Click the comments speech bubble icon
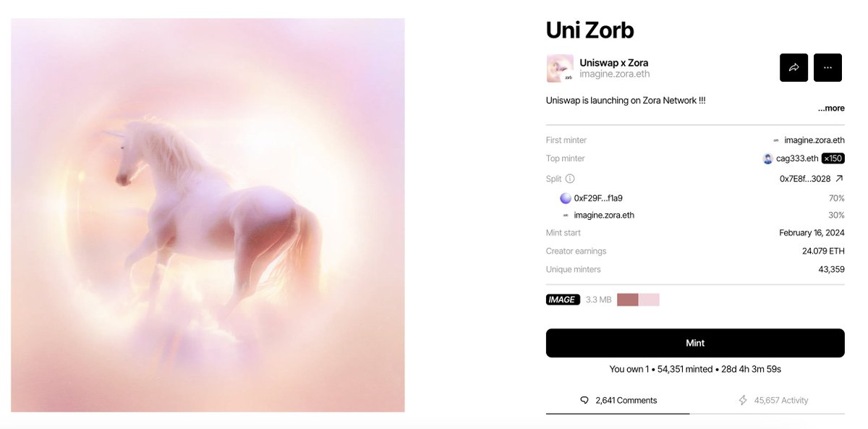Screen dimensions: 868x429 point(585,400)
